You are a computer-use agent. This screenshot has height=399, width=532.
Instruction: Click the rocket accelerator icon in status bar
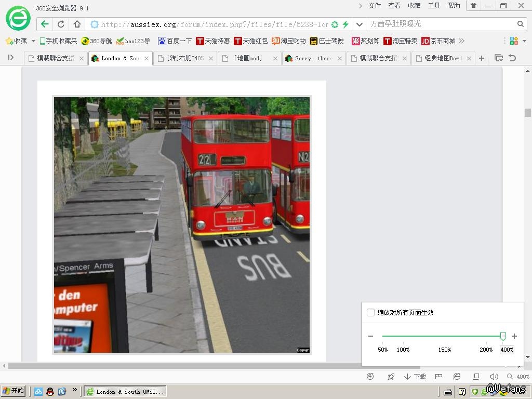[391, 377]
